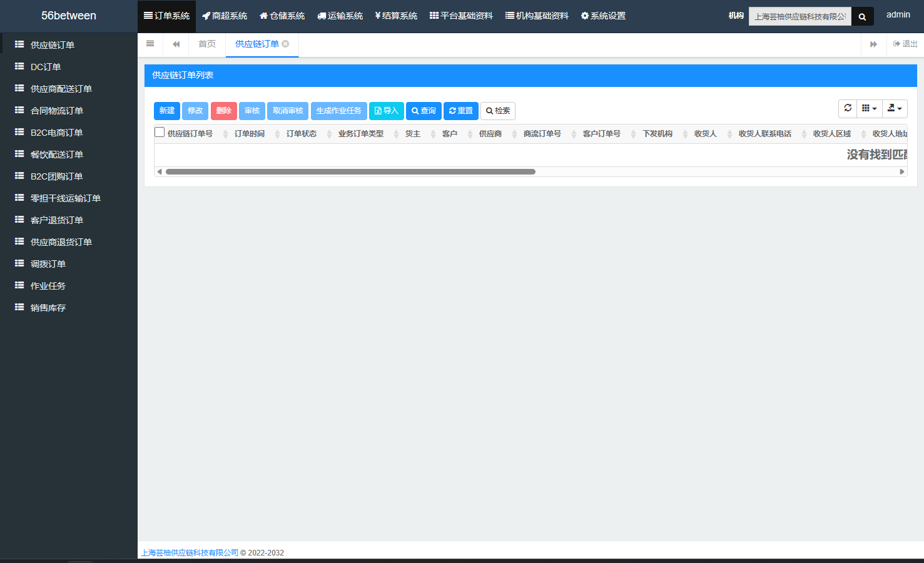The image size is (924, 563).
Task: Click the 审核 button
Action: click(252, 111)
